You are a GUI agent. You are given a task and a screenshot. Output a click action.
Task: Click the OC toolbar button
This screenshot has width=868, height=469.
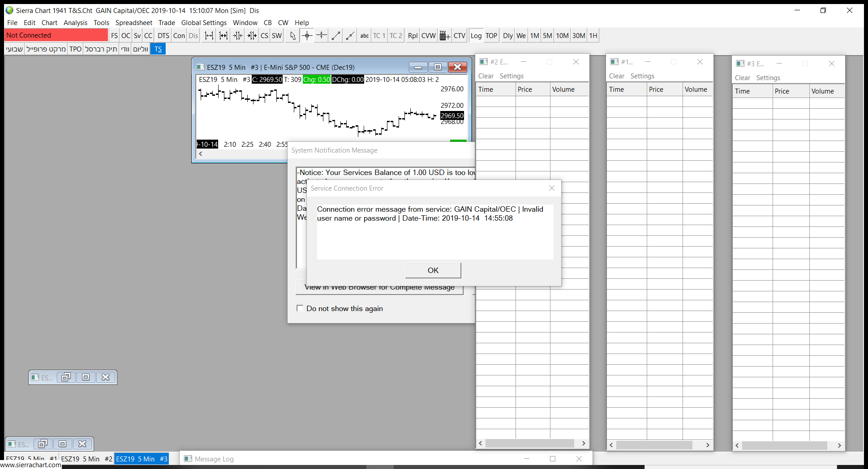126,36
